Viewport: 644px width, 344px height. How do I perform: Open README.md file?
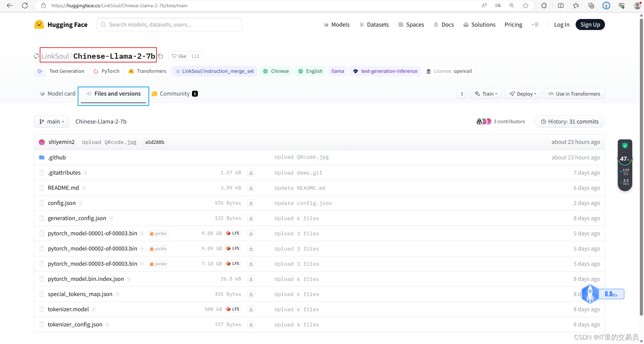[63, 188]
